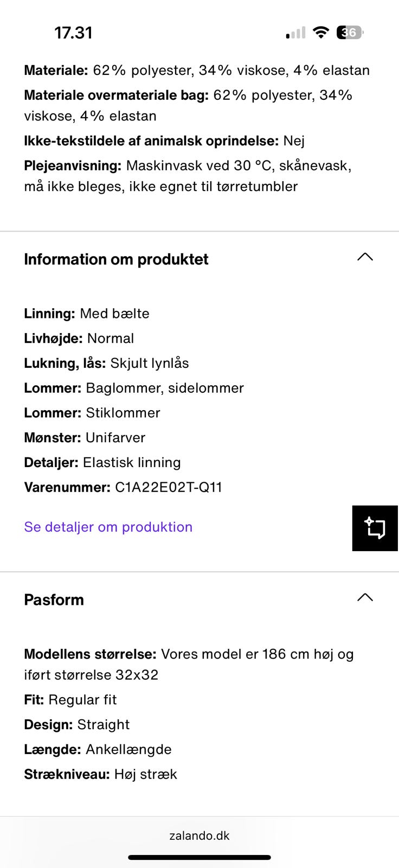Click the Fit Regular fit line
This screenshot has height=868, width=399.
[x=70, y=700]
